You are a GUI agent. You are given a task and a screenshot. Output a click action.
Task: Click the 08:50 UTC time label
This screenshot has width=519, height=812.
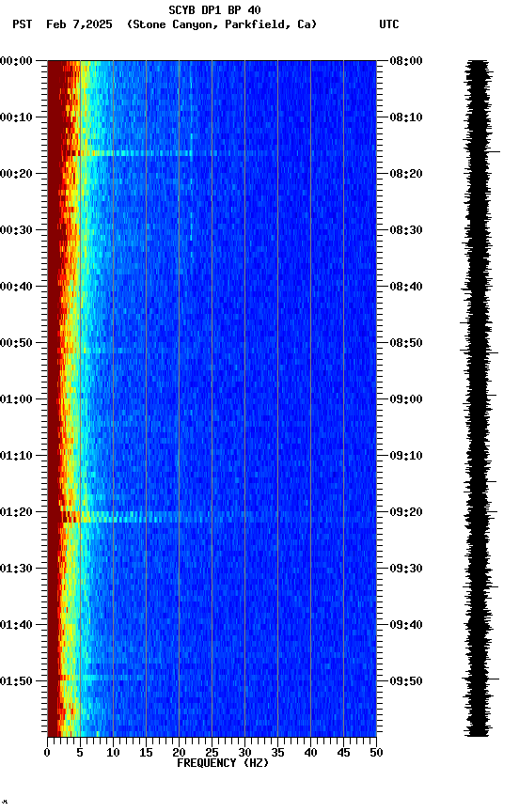(x=406, y=343)
